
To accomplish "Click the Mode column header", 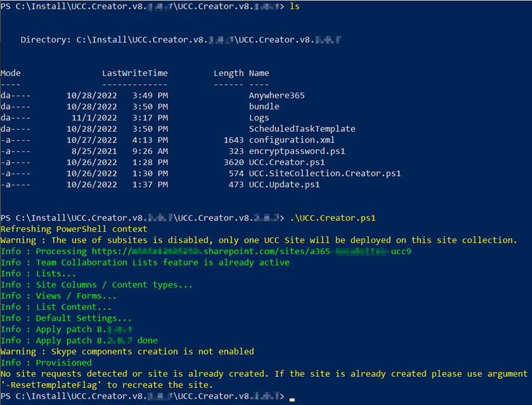I will pos(11,73).
